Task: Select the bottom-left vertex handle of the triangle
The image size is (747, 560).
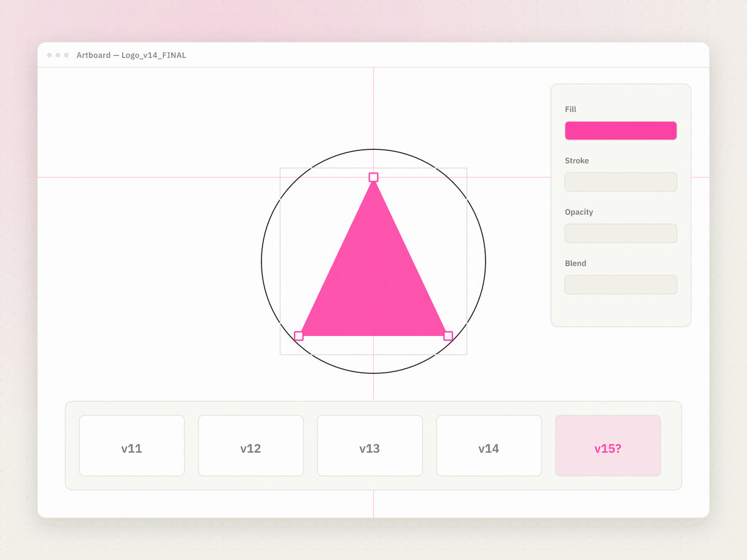Action: click(x=299, y=336)
